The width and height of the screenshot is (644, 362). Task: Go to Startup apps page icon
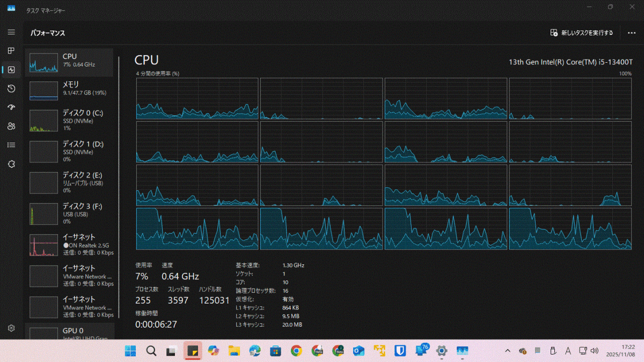coord(11,107)
